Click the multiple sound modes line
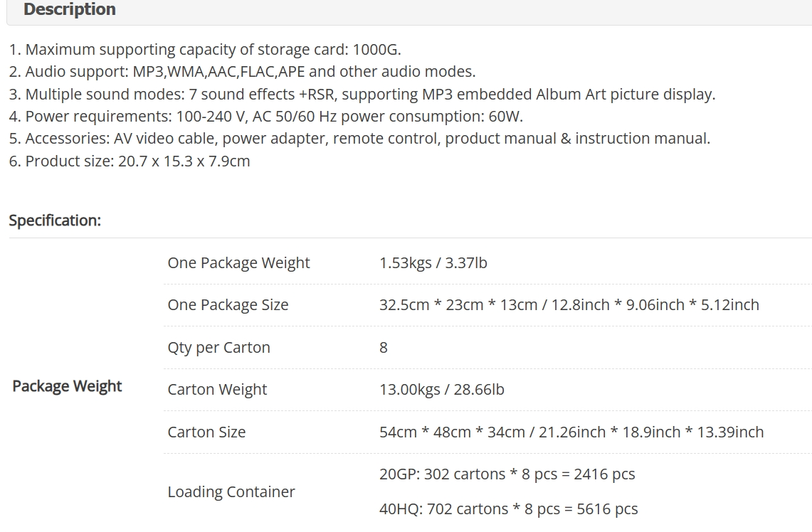 point(362,94)
